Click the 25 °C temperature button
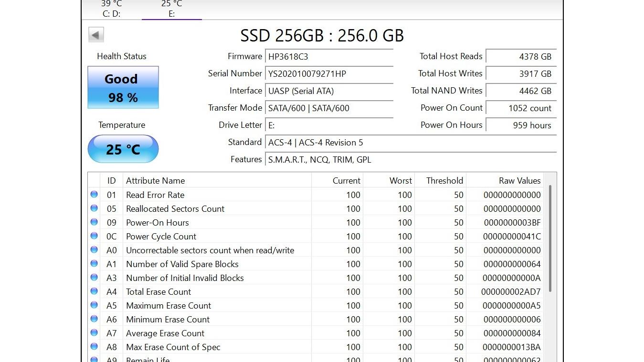644x362 pixels. pyautogui.click(x=123, y=149)
